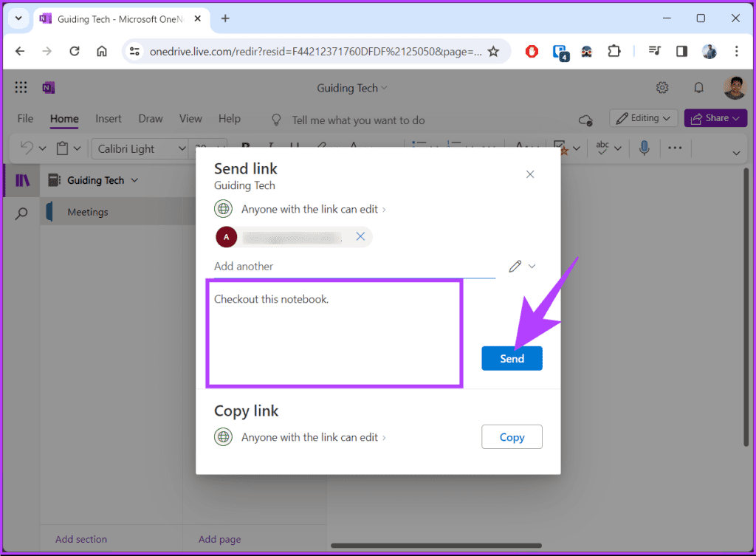Screen dimensions: 756x556
Task: Click the Send button in the dialog
Action: point(512,357)
